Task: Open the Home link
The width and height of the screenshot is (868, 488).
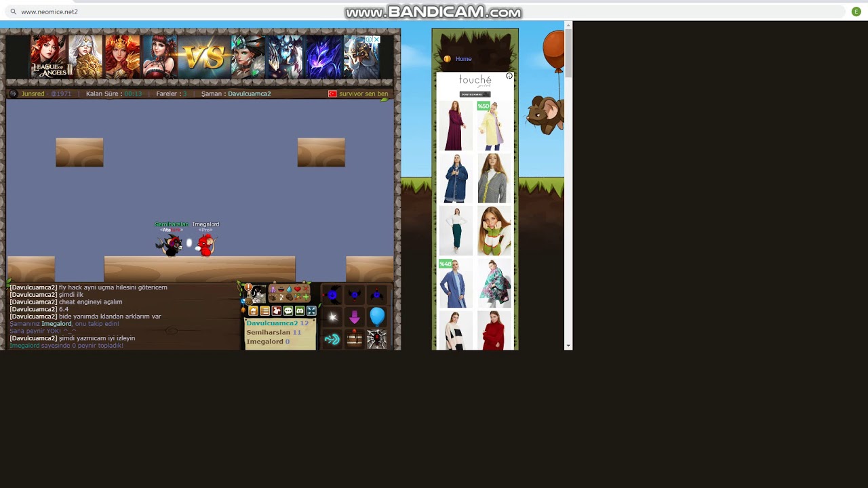Action: click(x=463, y=59)
